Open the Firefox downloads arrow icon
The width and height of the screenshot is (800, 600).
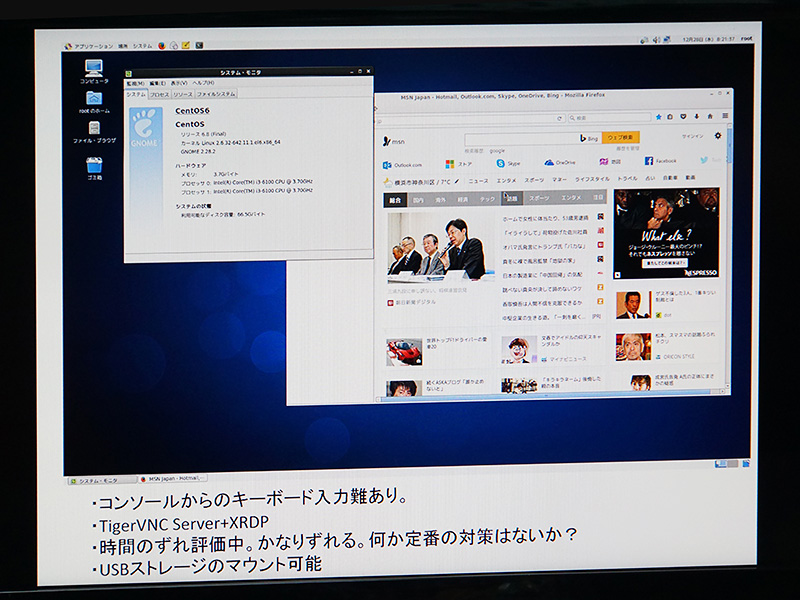[x=696, y=117]
